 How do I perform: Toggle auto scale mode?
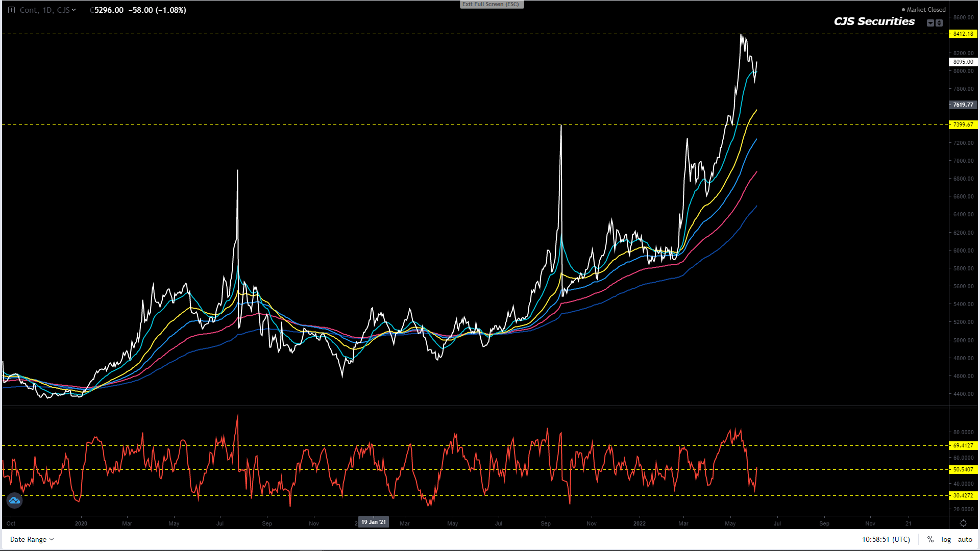point(965,539)
